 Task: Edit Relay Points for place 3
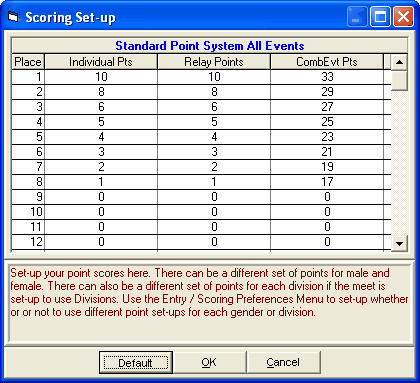214,107
